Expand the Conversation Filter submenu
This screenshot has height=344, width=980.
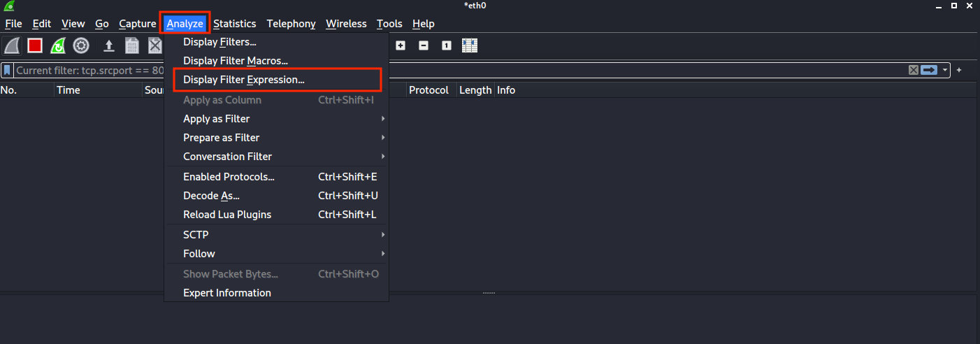[276, 157]
